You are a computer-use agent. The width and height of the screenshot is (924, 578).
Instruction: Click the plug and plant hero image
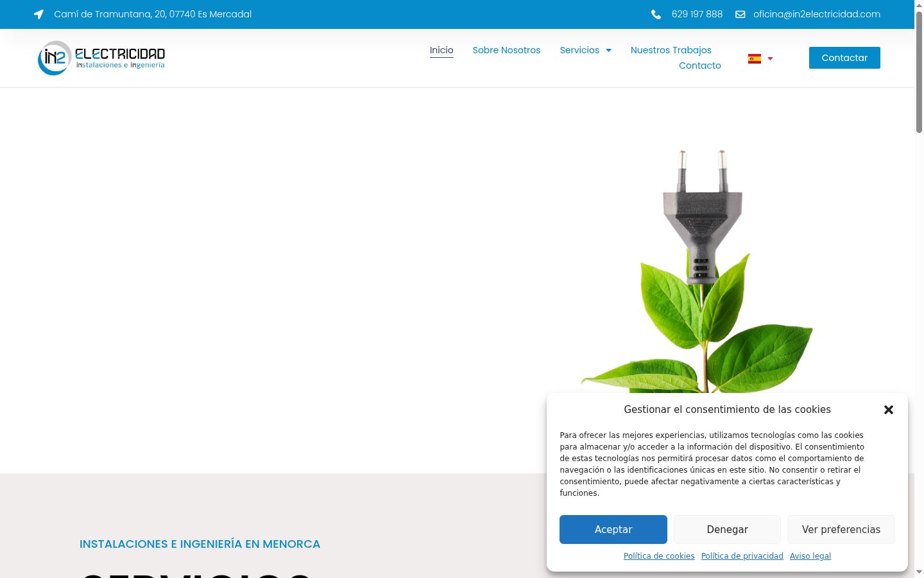[698, 272]
